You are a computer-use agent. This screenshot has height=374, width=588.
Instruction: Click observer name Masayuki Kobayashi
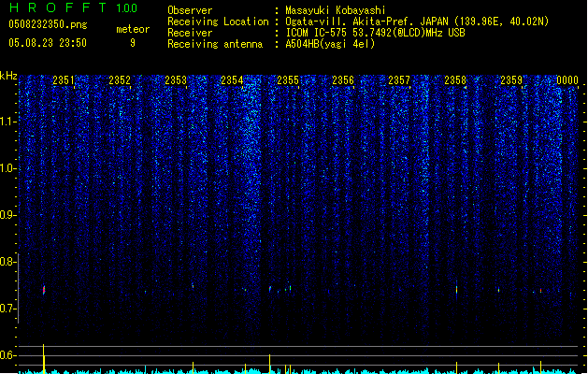(336, 10)
